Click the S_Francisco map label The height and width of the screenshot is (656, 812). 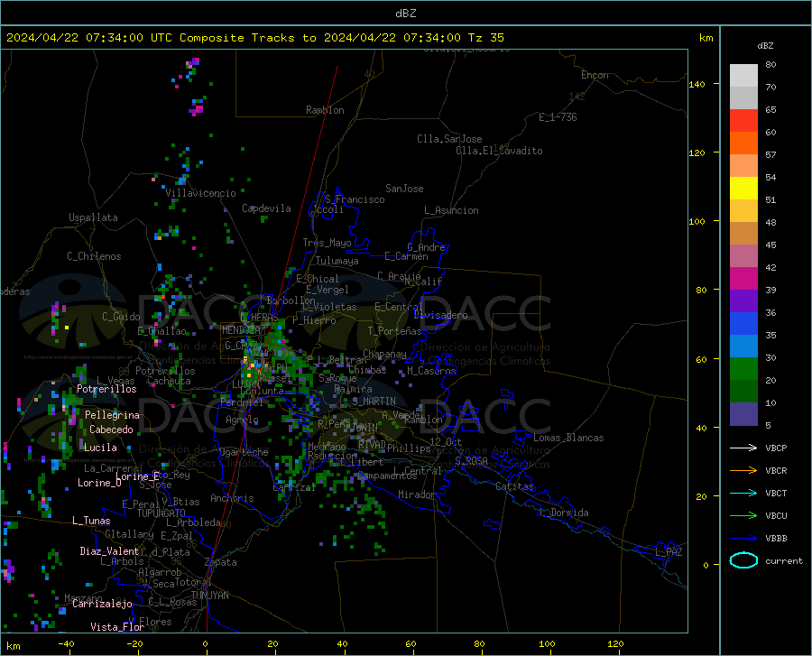[355, 199]
